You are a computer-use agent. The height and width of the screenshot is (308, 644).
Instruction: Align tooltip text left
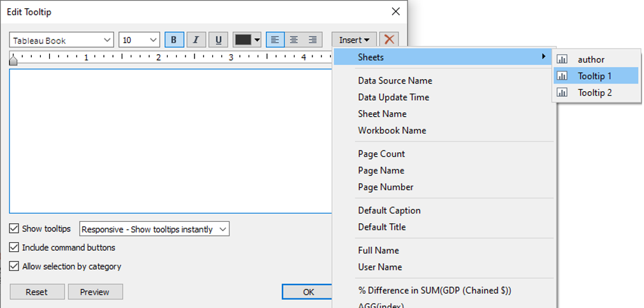(275, 40)
